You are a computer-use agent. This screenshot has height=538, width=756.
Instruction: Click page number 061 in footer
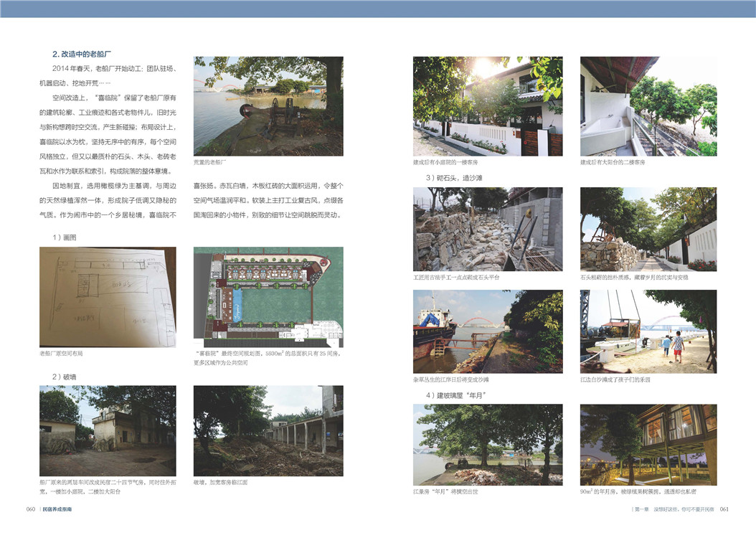(x=724, y=509)
